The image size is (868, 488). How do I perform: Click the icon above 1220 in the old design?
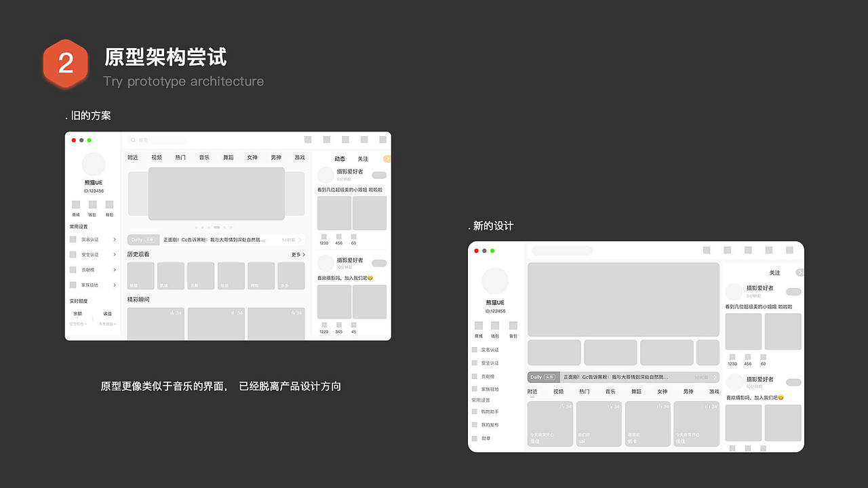click(323, 325)
